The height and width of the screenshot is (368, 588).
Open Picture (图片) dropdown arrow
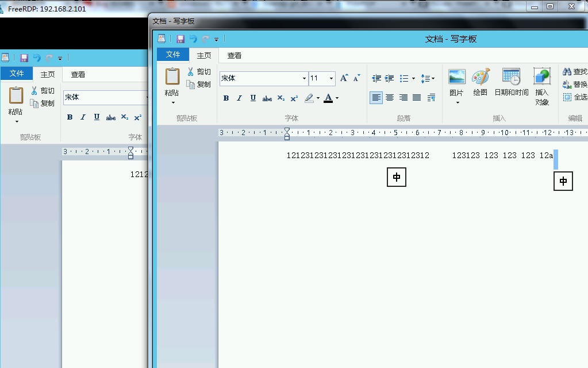[458, 102]
